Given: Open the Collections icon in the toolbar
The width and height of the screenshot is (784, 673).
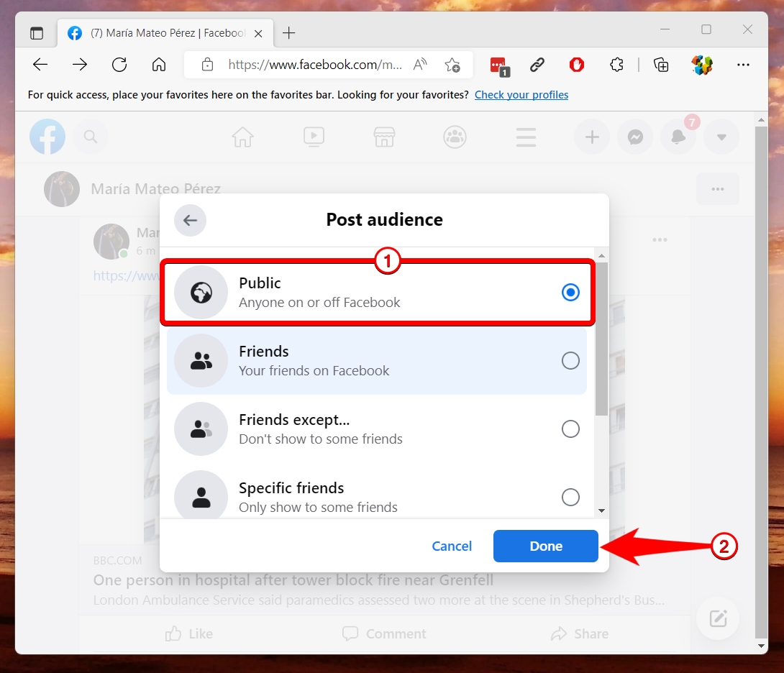Looking at the screenshot, I should [661, 65].
